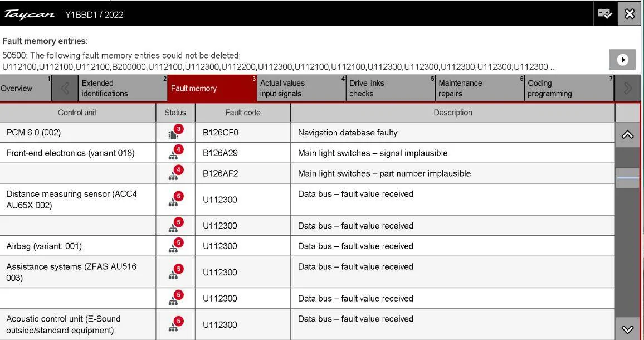Open Actual values input signals tab
This screenshot has height=340, width=644.
pos(301,89)
